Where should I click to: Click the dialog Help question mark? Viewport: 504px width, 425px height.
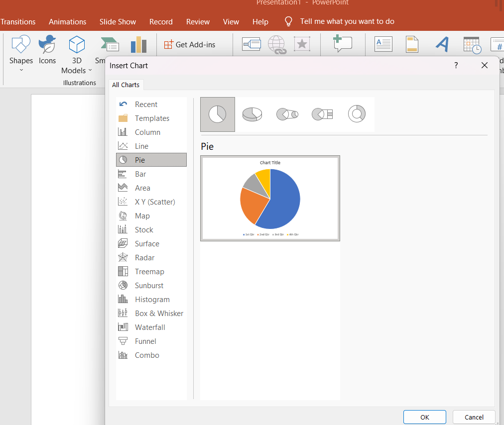(x=456, y=65)
